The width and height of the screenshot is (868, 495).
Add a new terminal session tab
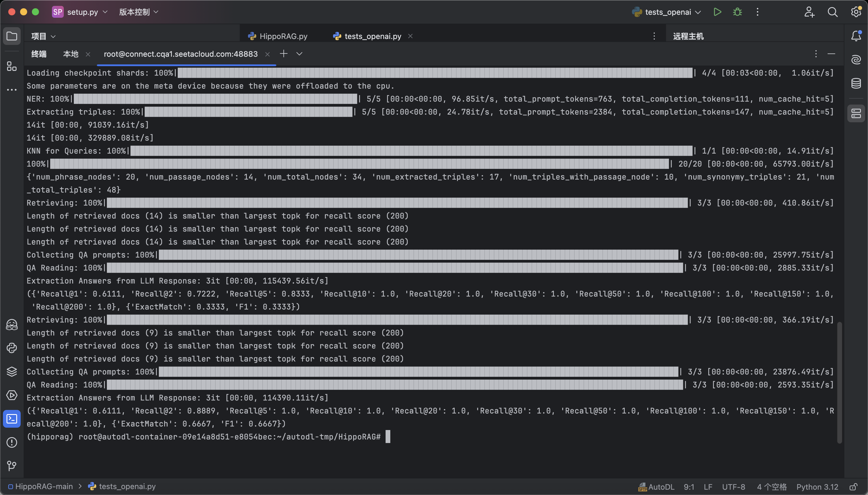click(x=283, y=54)
